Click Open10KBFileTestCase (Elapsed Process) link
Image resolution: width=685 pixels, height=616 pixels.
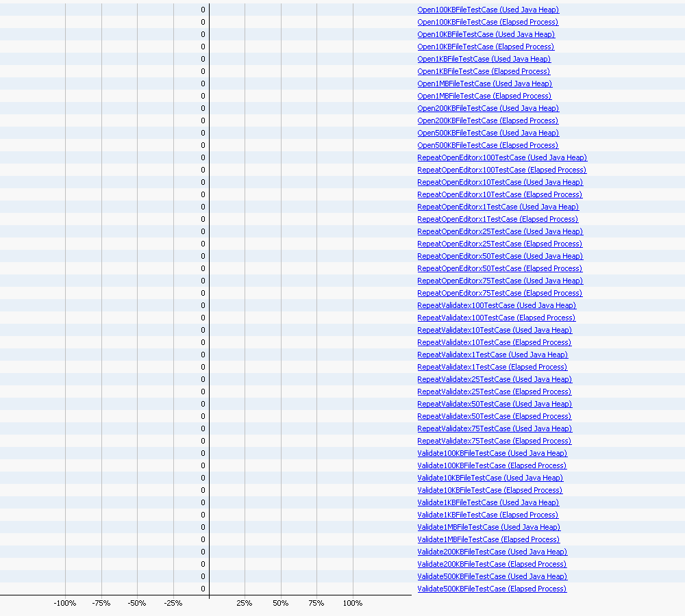coord(486,47)
